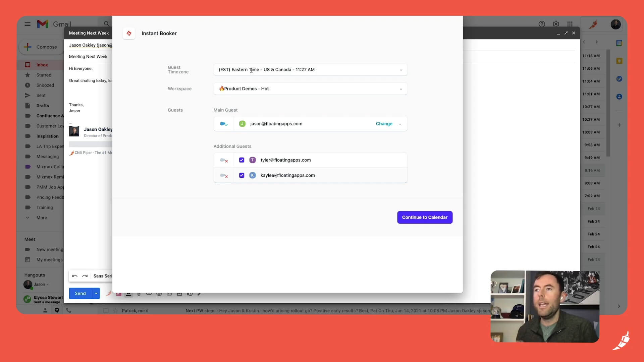Click the undo arrow in compose toolbar

pyautogui.click(x=74, y=276)
